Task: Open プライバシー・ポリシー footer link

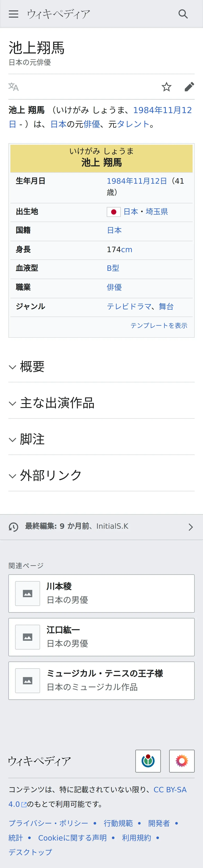Action: tap(48, 823)
